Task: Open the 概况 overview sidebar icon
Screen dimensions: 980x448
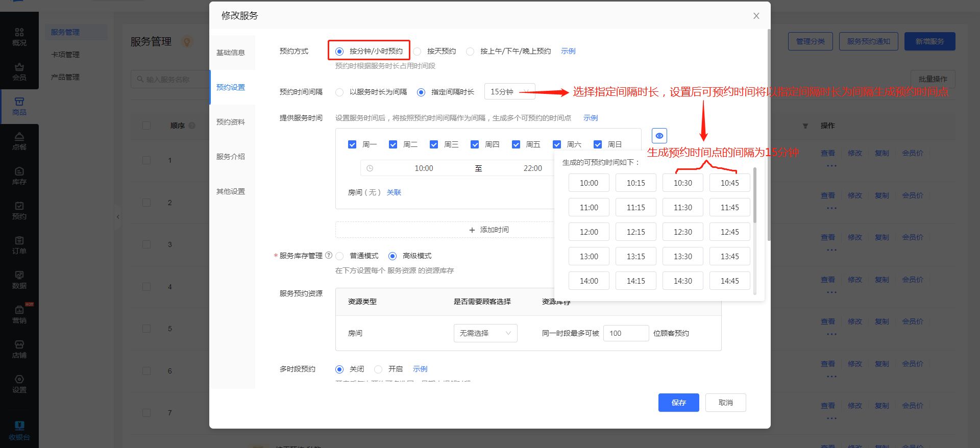Action: pos(19,37)
